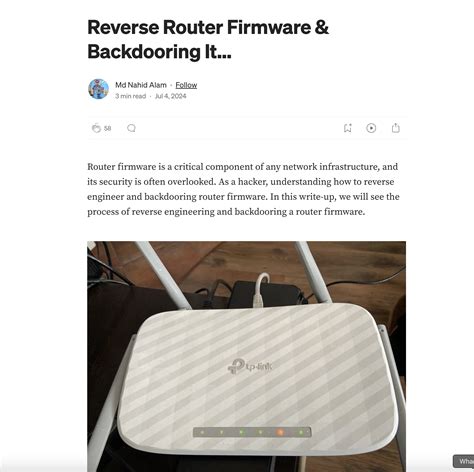This screenshot has width=474, height=472.
Task: Open the tp-link router photo
Action: pos(247,356)
